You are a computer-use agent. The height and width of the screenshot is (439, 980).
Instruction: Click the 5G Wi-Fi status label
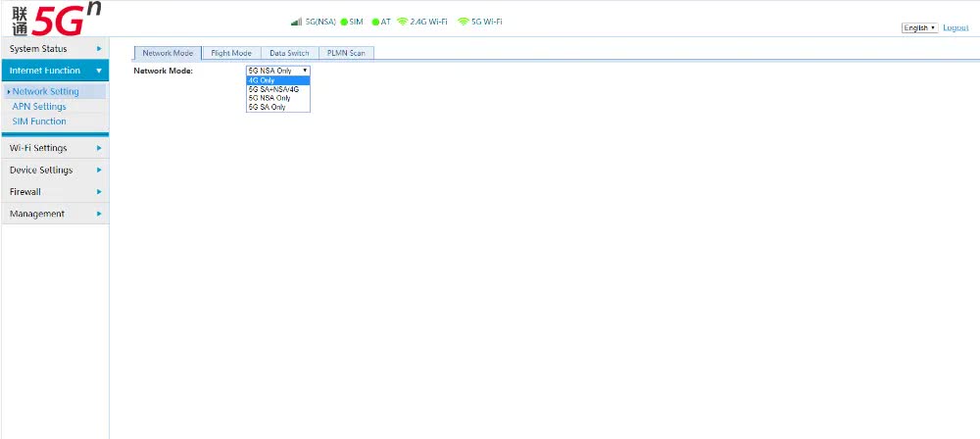click(x=487, y=22)
